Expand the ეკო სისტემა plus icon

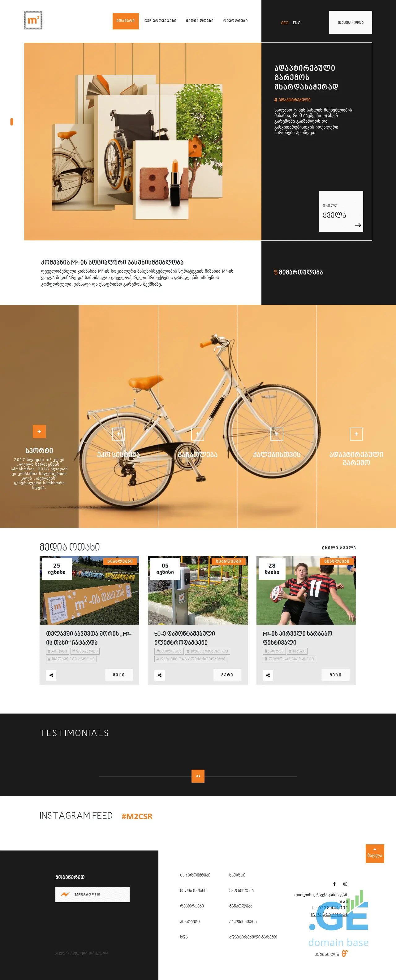click(x=118, y=434)
